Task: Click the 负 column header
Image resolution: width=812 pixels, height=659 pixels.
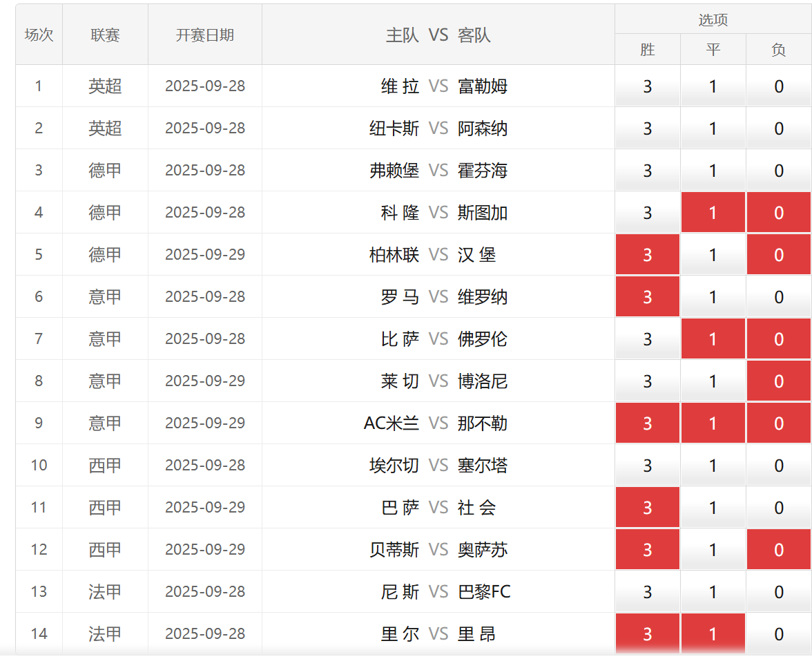Action: pyautogui.click(x=778, y=50)
